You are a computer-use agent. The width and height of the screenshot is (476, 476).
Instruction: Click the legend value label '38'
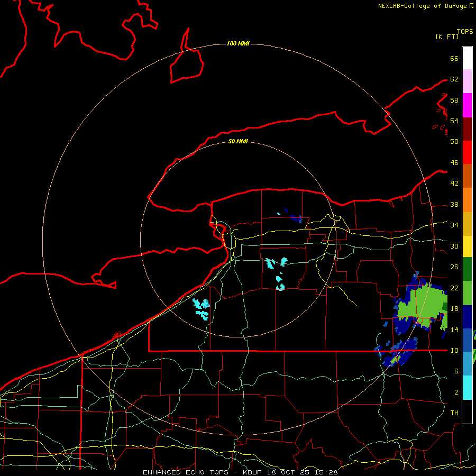pyautogui.click(x=454, y=205)
